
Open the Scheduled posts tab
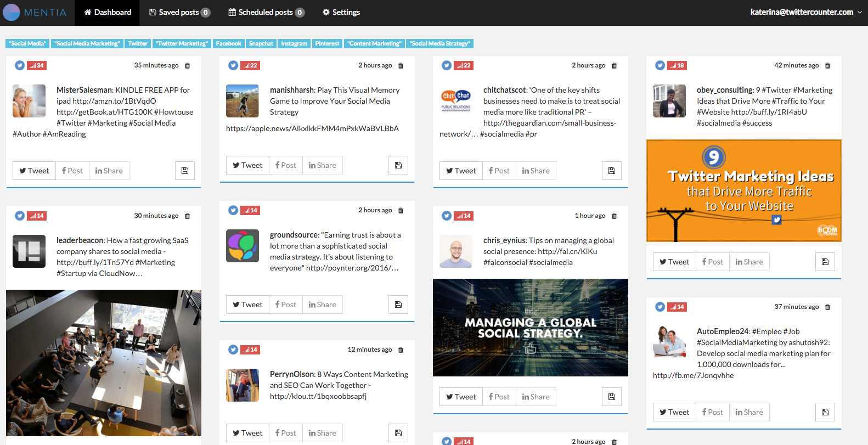click(x=266, y=12)
